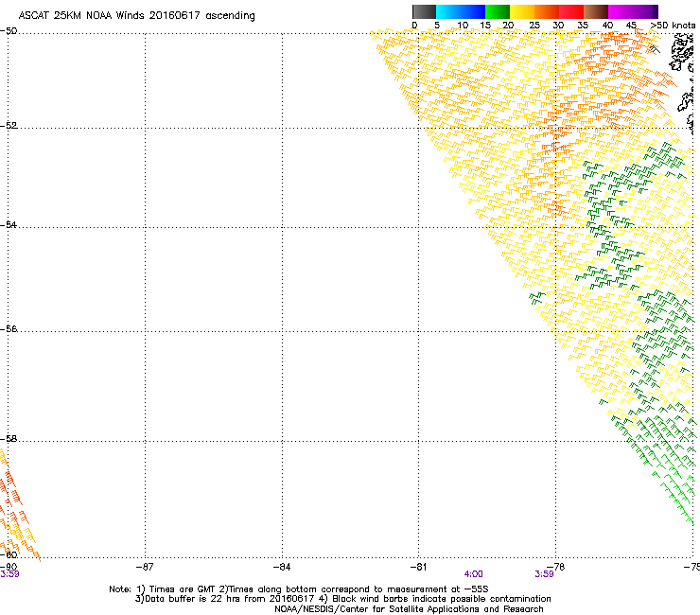Screen dimensions: 700x615
Task: Click the "-52" latitude axis label
Action: click(x=9, y=126)
